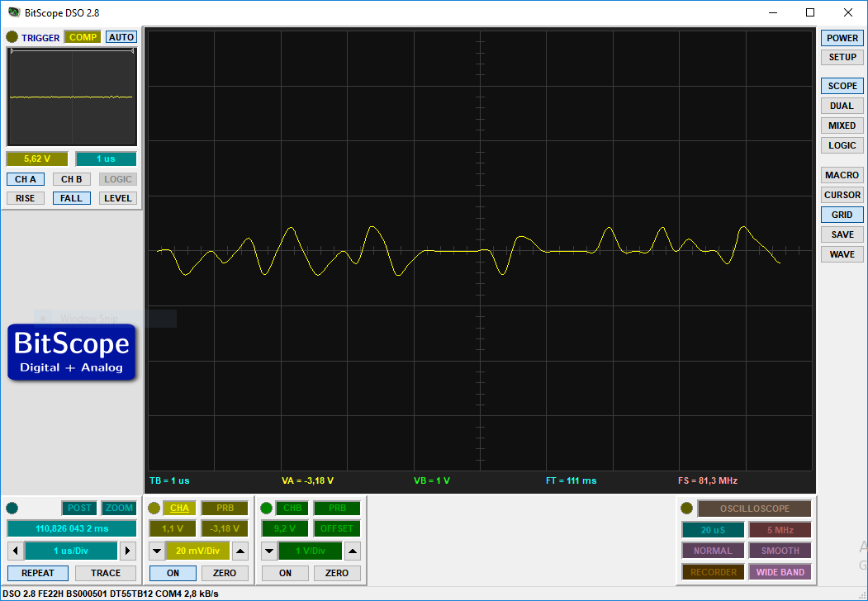Toggle timebase ZOOM
The height and width of the screenshot is (601, 868).
coord(119,508)
